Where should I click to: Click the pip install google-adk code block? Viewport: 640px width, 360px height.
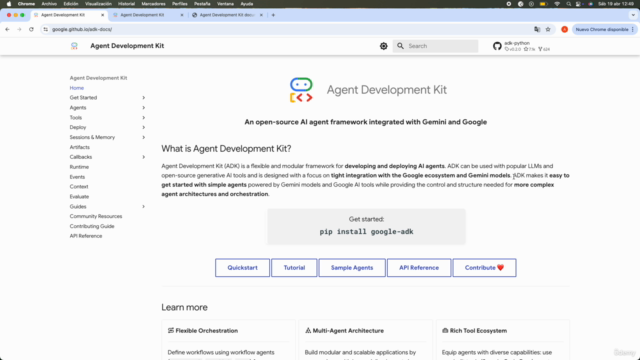click(x=366, y=232)
